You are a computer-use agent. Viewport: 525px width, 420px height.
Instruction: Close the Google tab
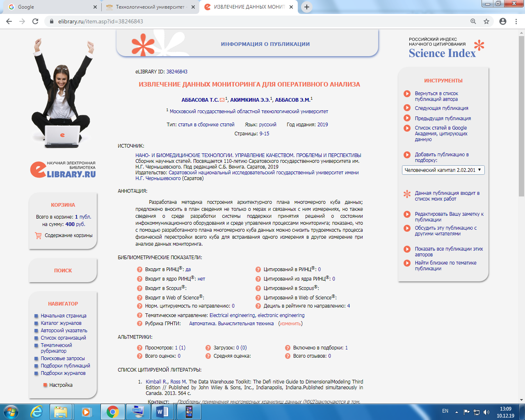click(95, 7)
